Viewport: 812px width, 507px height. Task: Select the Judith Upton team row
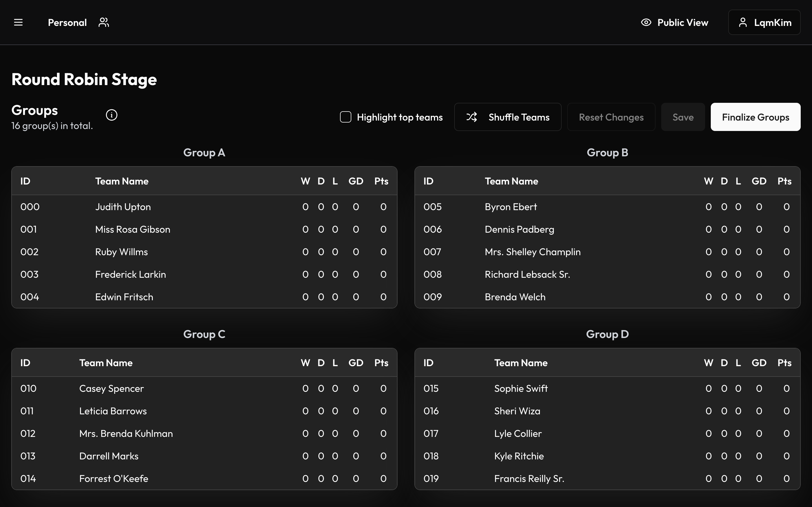click(204, 207)
